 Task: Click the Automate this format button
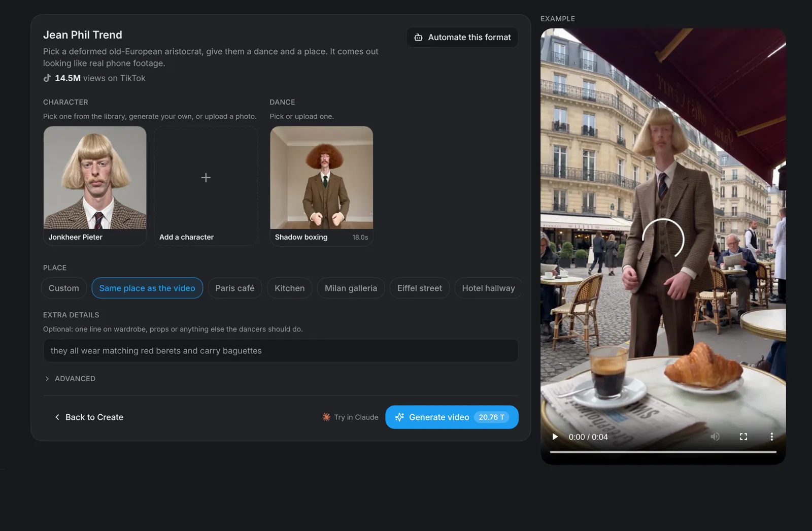462,37
